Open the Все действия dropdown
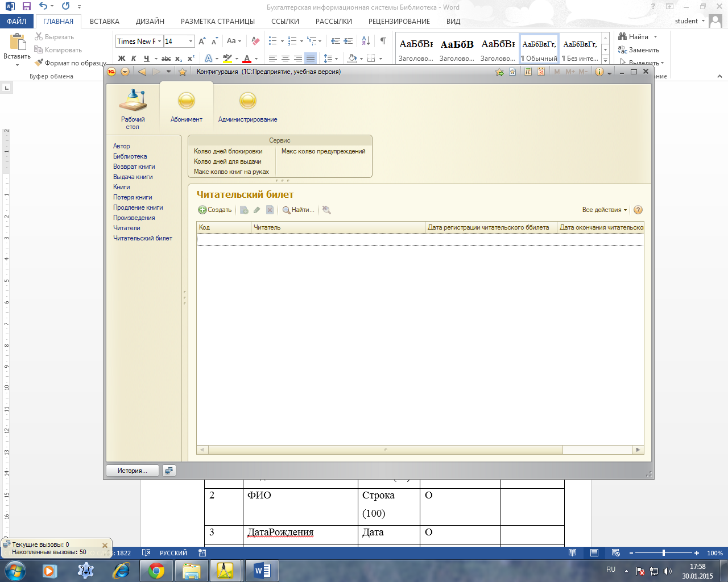Screen dimensions: 728x582 (x=605, y=210)
